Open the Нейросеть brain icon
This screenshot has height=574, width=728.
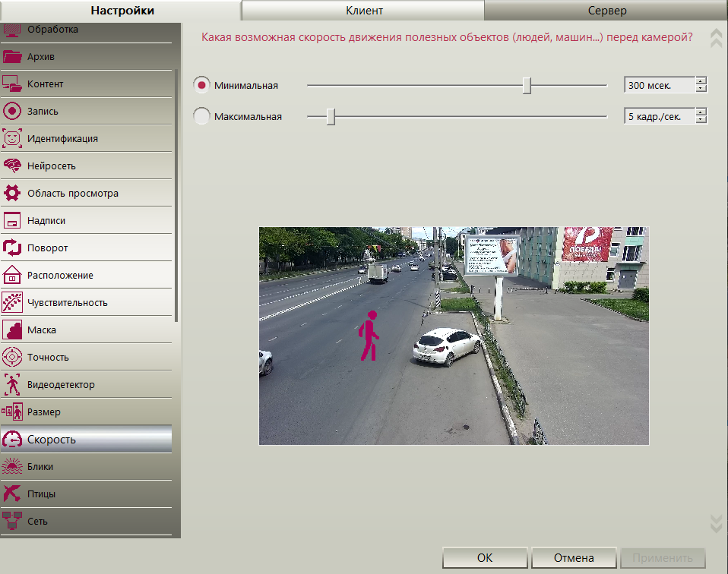pos(12,166)
